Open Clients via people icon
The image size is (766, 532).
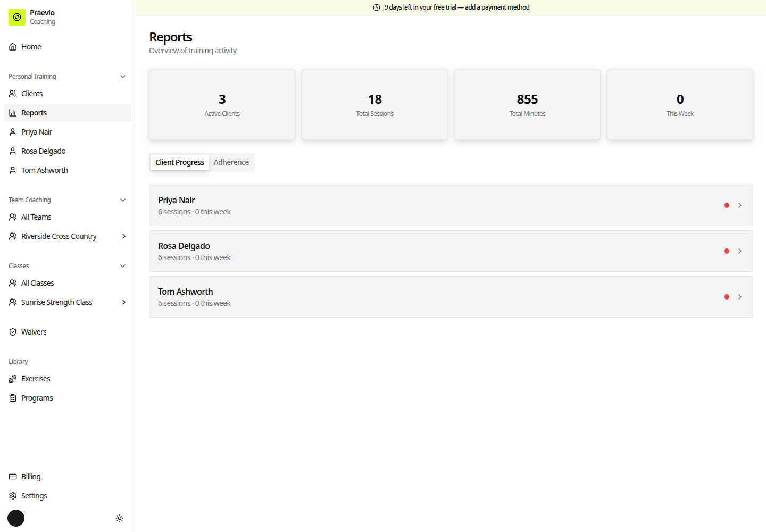pyautogui.click(x=13, y=94)
